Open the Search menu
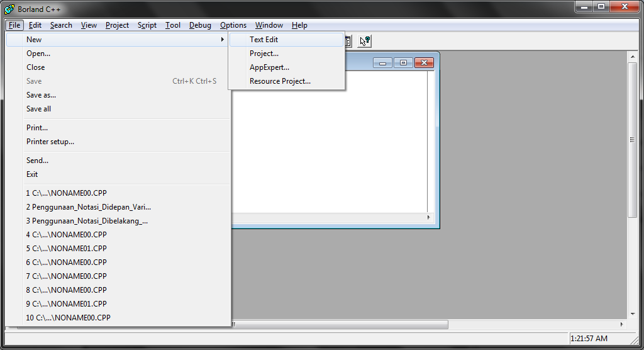The height and width of the screenshot is (350, 644). pos(61,25)
